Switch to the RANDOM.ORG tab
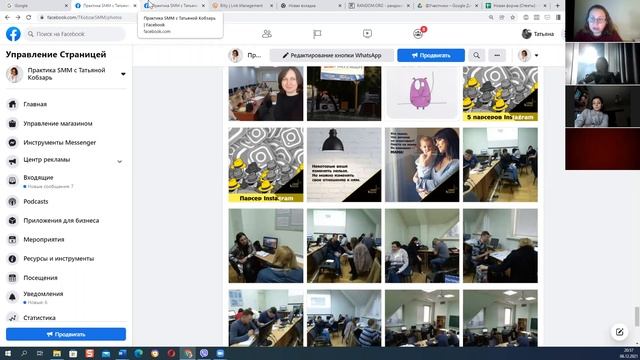 point(379,6)
